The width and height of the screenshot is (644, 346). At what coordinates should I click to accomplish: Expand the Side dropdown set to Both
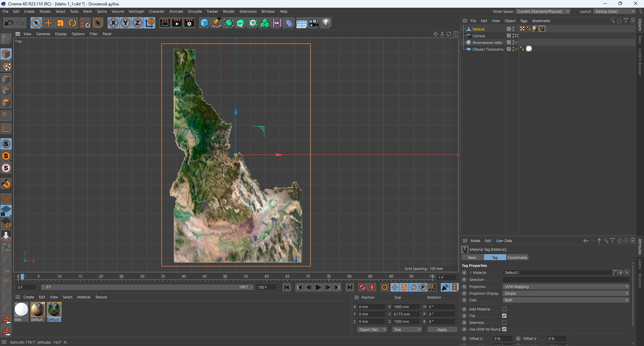[566, 300]
